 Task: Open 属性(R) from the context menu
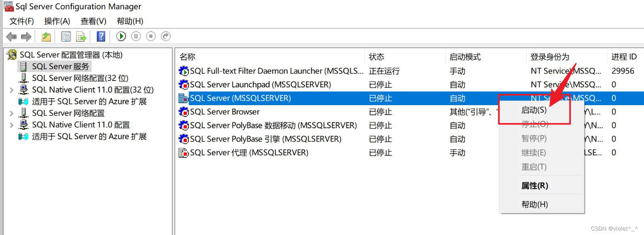[x=535, y=186]
